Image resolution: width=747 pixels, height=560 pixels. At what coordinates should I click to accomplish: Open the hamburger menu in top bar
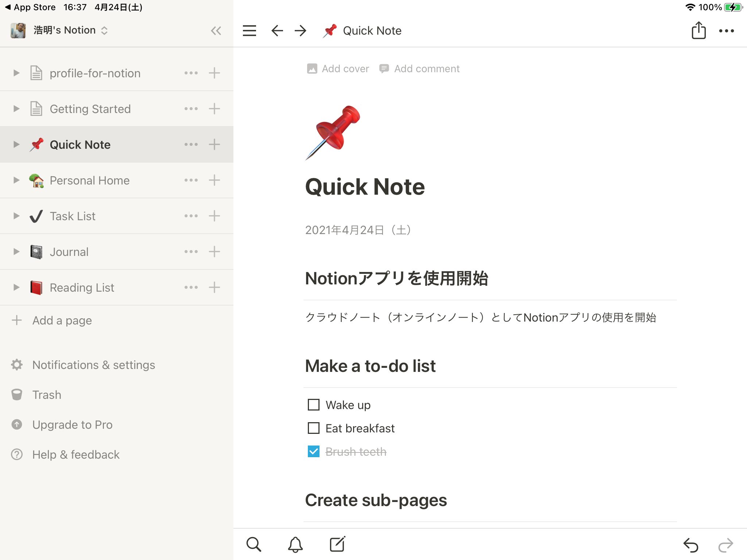249,31
